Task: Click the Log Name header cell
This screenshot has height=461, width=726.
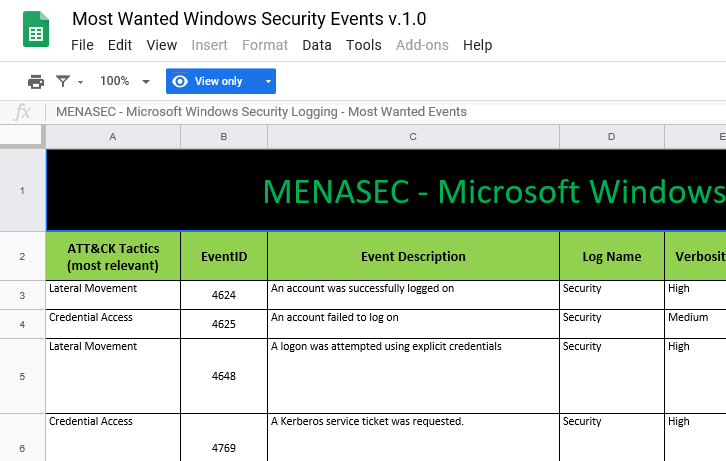Action: [612, 256]
